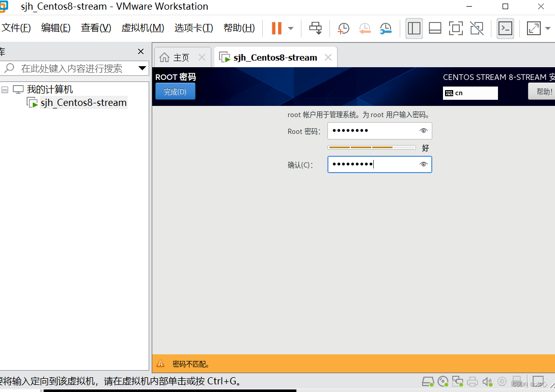Click the printer status icon
Screen dimensions: 555x392
click(472, 381)
